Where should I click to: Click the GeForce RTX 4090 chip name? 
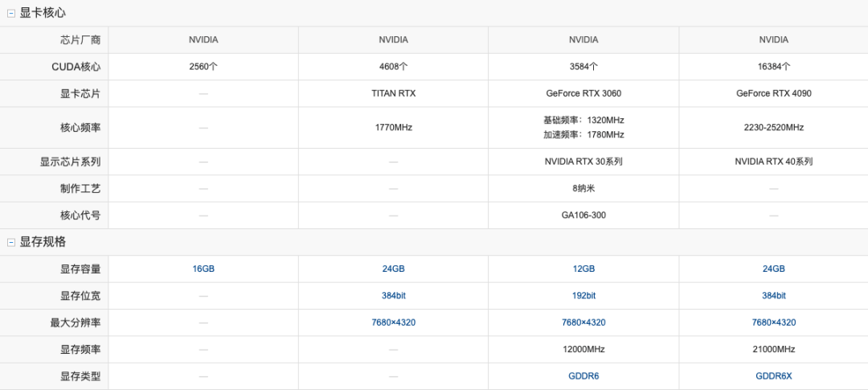tap(773, 93)
